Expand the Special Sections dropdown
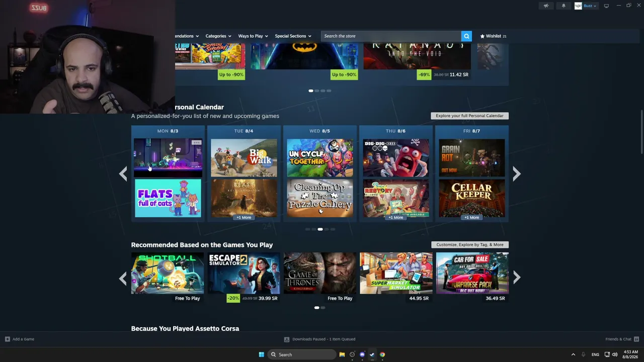Screen dimensions: 644x362 click(293, 36)
